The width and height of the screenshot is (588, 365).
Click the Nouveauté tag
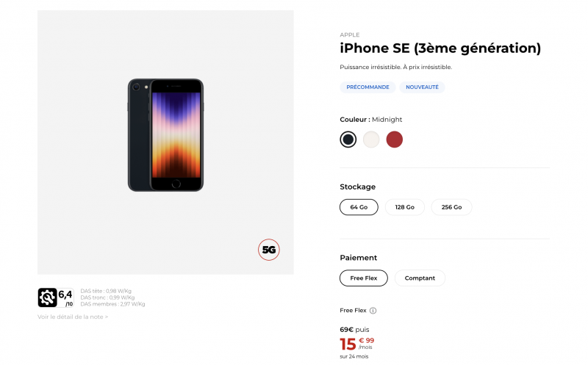(422, 87)
